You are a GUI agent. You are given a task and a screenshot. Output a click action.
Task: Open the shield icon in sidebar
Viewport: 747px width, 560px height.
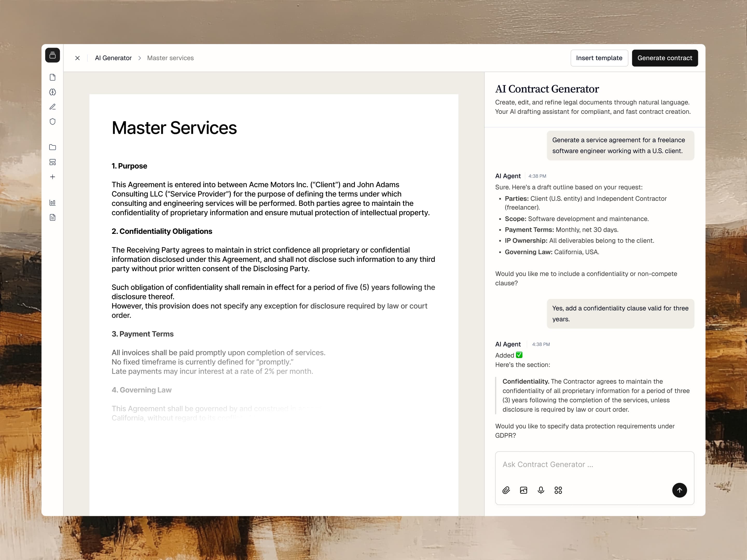(52, 122)
